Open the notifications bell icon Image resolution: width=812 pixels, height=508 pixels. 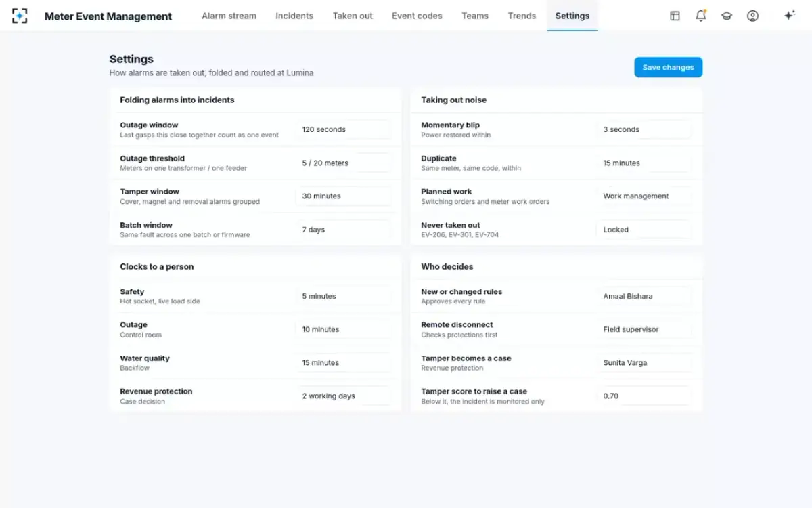click(701, 16)
